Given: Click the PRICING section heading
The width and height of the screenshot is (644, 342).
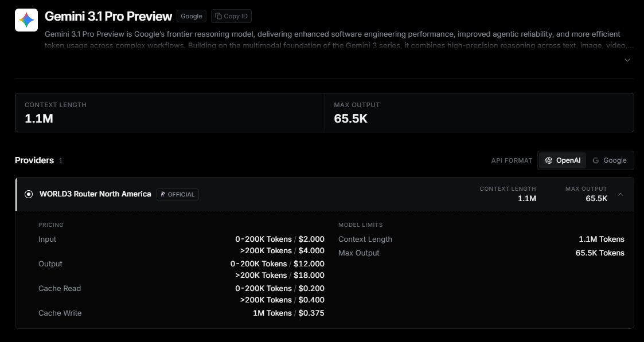Looking at the screenshot, I should tap(51, 225).
